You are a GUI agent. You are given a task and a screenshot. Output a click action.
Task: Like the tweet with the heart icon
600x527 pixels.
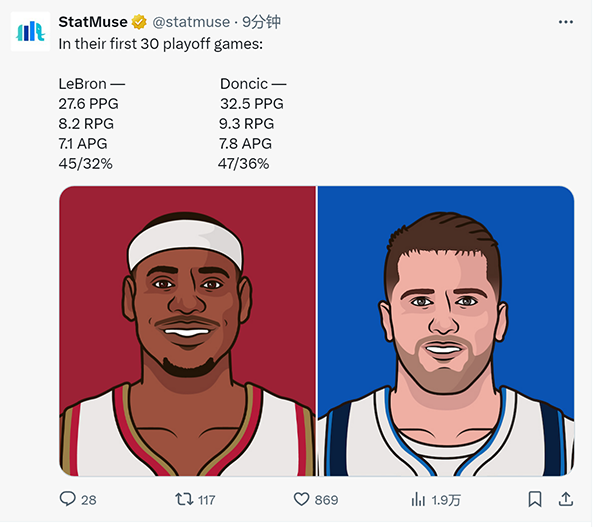(301, 498)
